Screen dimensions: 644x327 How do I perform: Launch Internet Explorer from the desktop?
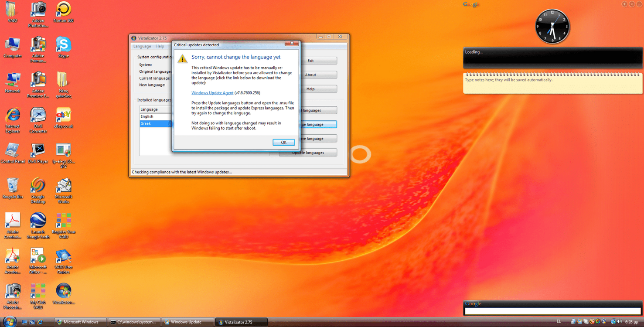(13, 120)
